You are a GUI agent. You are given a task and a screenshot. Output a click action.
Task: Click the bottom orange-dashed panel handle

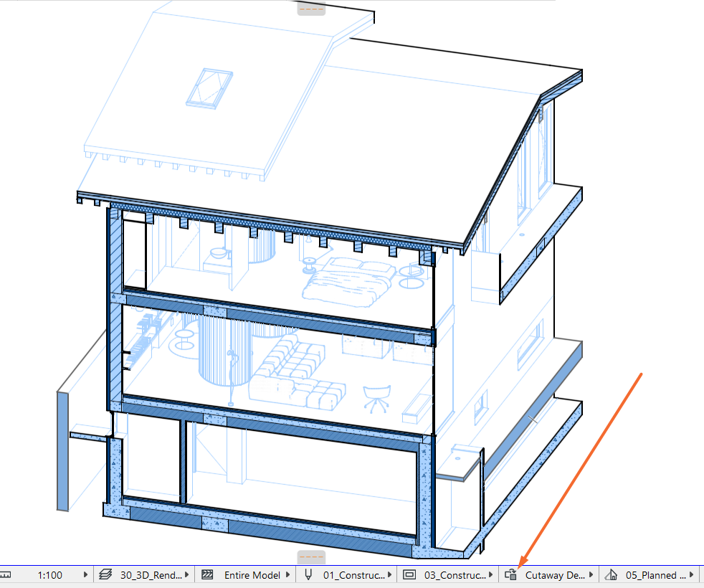pyautogui.click(x=311, y=557)
